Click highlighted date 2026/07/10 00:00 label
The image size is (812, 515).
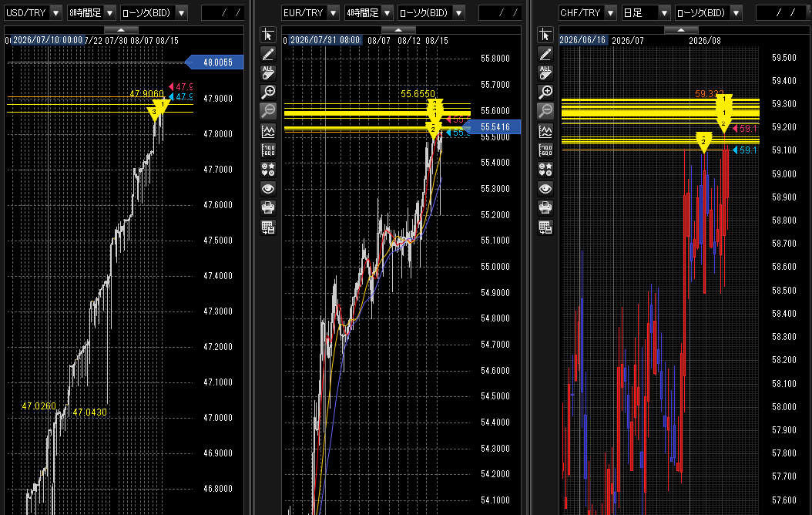[48, 40]
